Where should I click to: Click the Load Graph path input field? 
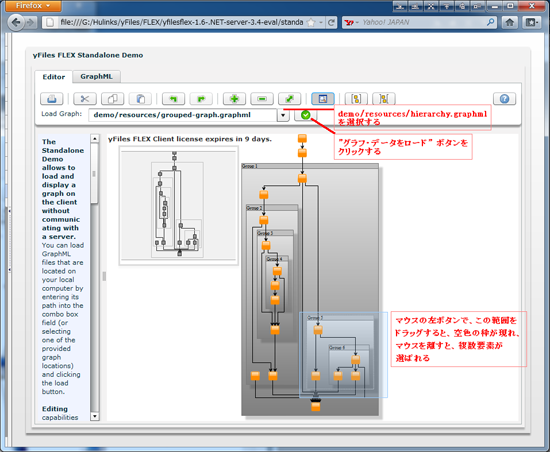pos(182,115)
